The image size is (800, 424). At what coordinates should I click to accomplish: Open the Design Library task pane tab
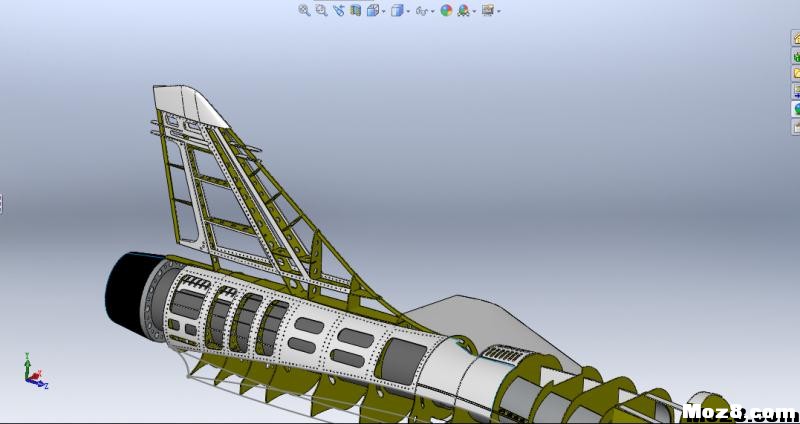click(795, 56)
